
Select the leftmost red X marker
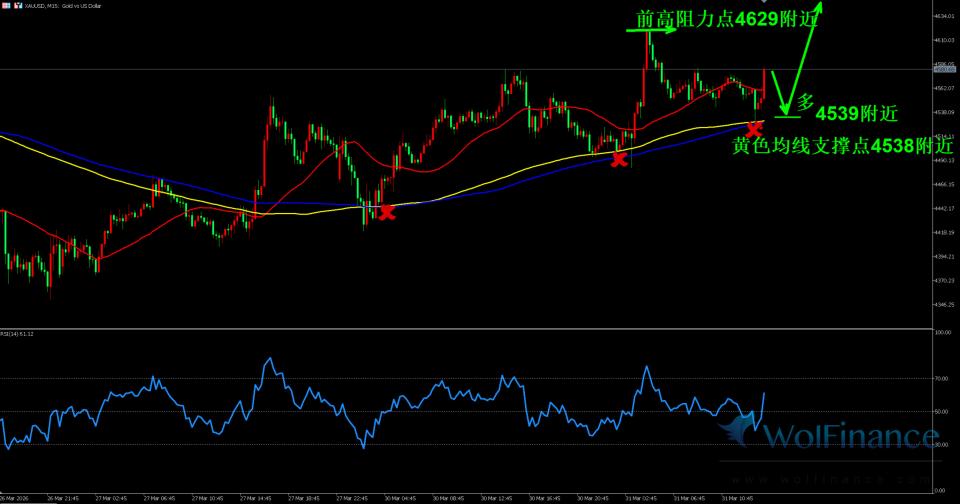pos(386,211)
